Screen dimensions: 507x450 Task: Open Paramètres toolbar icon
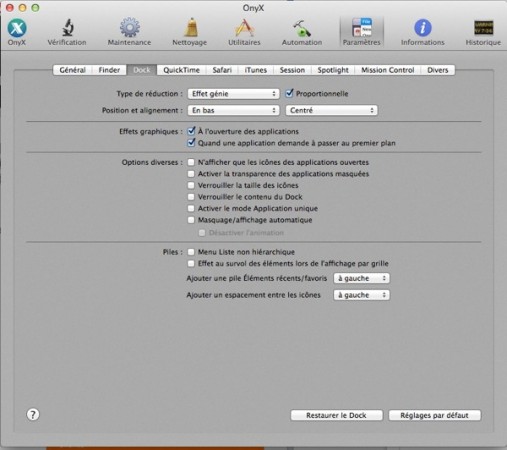click(x=362, y=32)
